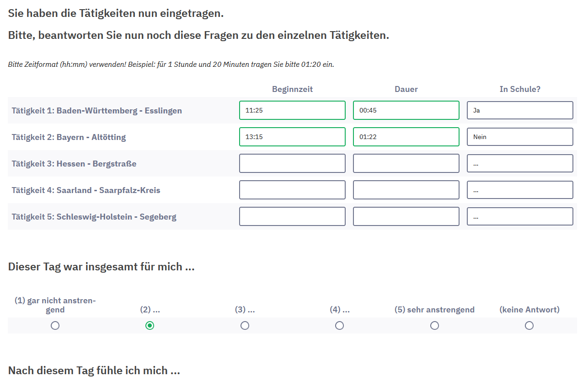
Task: Choose radio option (3) on the scale
Action: point(245,326)
